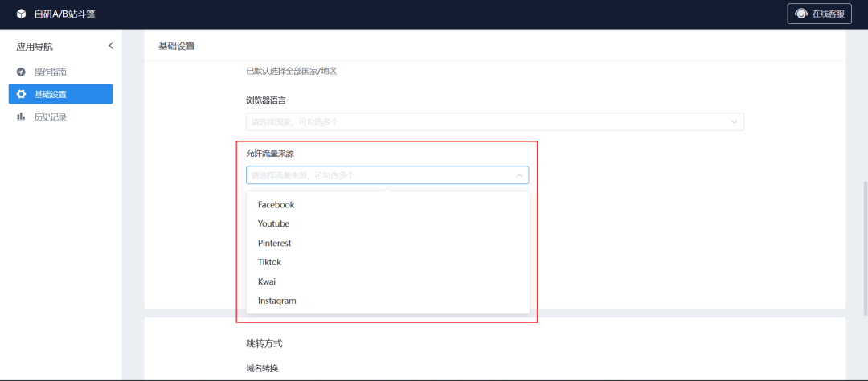Pick Instagram in the dropdown list
The height and width of the screenshot is (381, 868).
(x=388, y=301)
